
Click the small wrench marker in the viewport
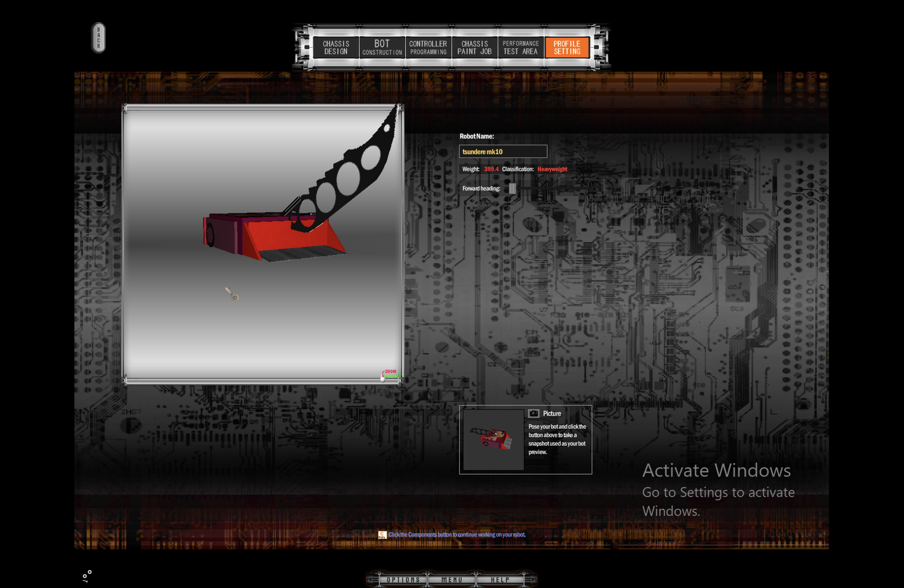pos(232,294)
